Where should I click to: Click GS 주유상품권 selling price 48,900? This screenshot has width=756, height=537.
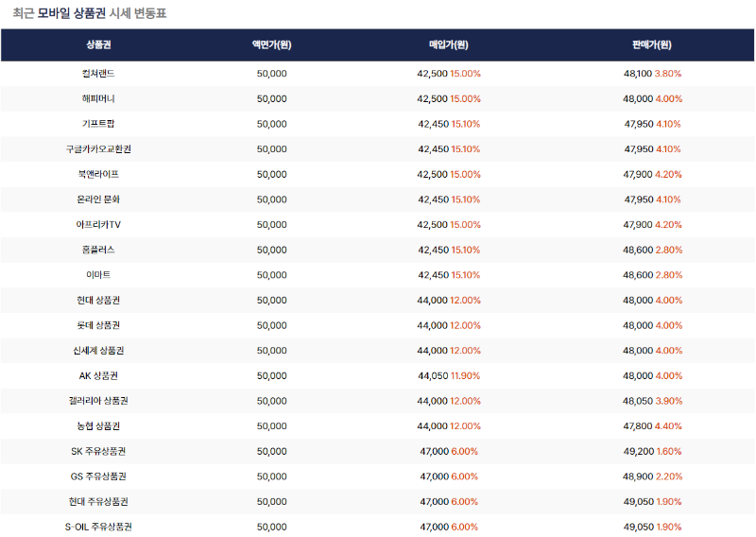pyautogui.click(x=638, y=476)
